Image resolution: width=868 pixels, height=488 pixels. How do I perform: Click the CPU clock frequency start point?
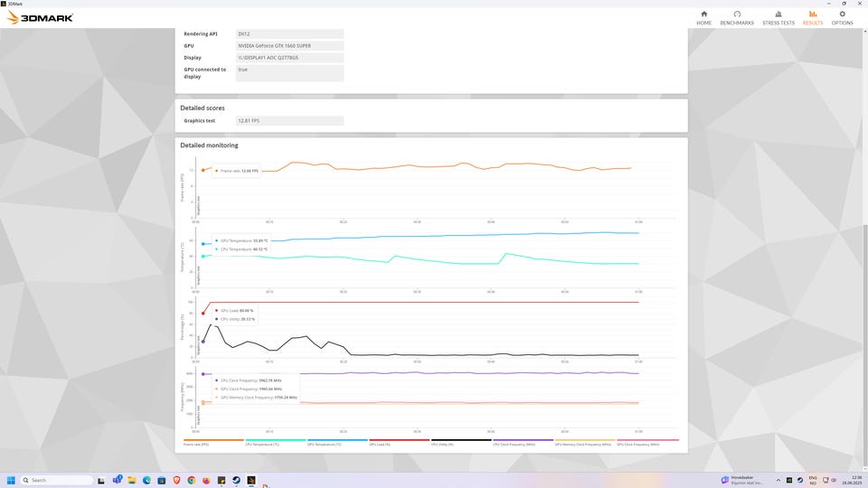(203, 374)
